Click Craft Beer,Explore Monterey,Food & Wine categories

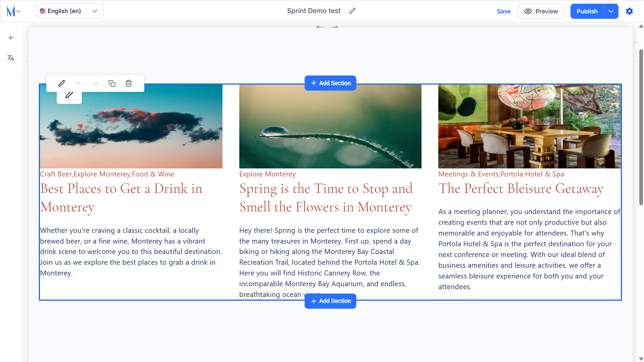(x=107, y=174)
